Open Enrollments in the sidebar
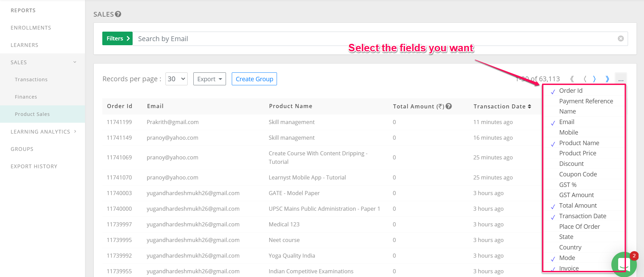The height and width of the screenshot is (277, 644). (x=31, y=28)
